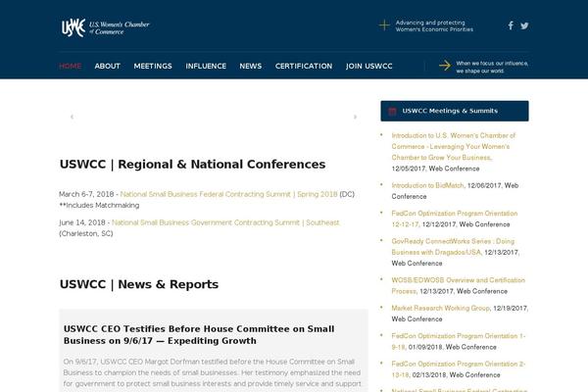Viewport: 588px width, 392px height.
Task: Open the USWCC Twitter page icon
Action: click(524, 25)
